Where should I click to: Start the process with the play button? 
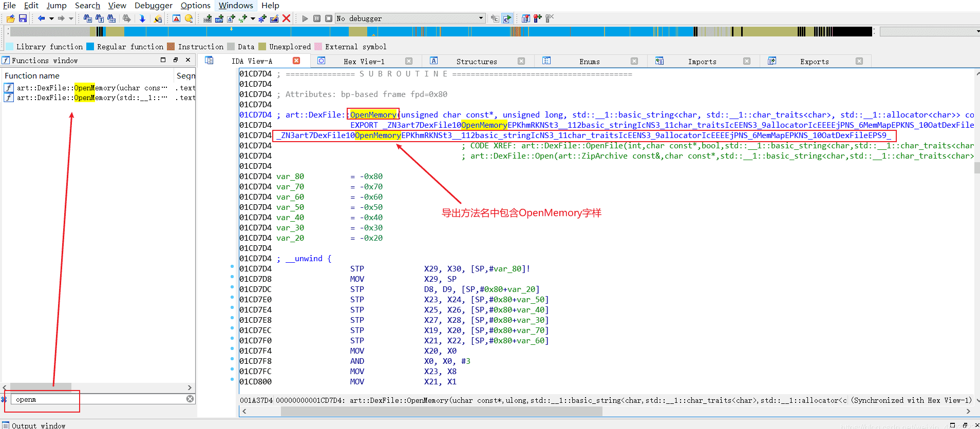point(305,18)
